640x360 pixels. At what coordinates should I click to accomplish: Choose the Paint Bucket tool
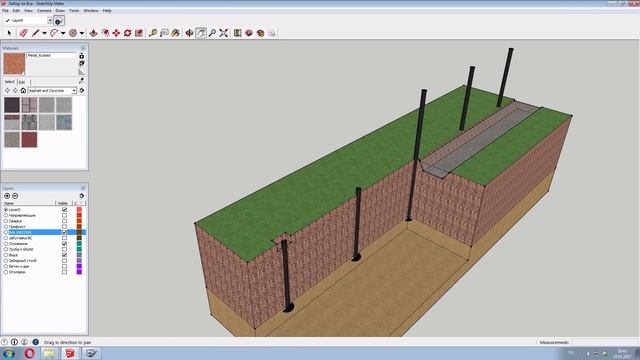point(176,33)
